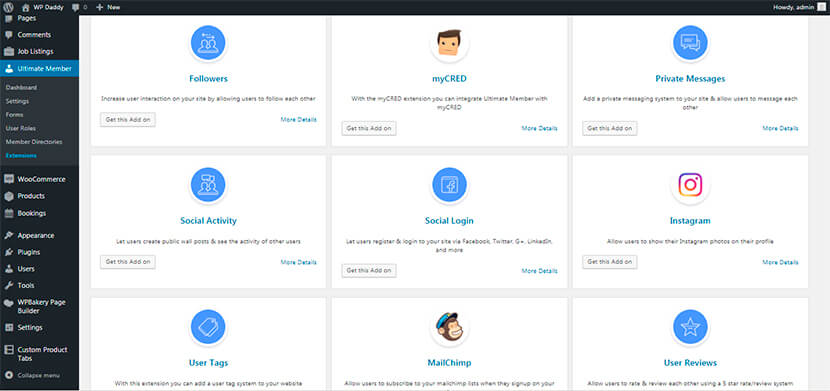Click the Users sidebar icon
This screenshot has height=391, width=830.
(8, 269)
